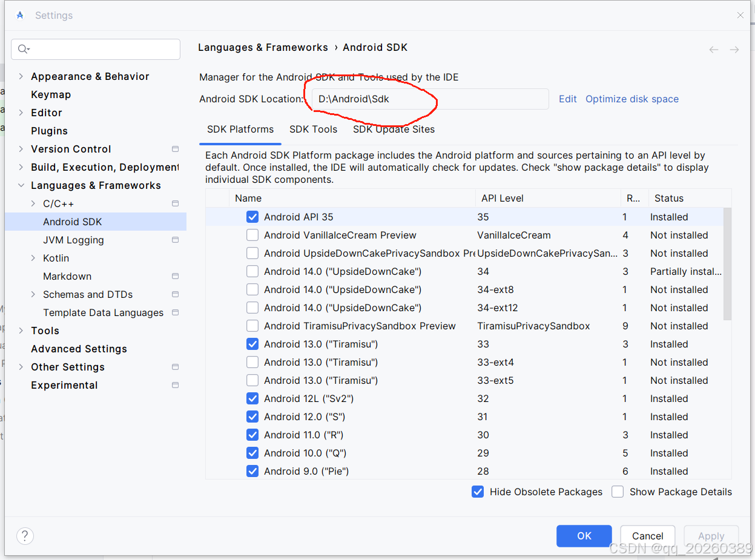Click the Android SDK Location field
The image size is (755, 560).
click(430, 99)
